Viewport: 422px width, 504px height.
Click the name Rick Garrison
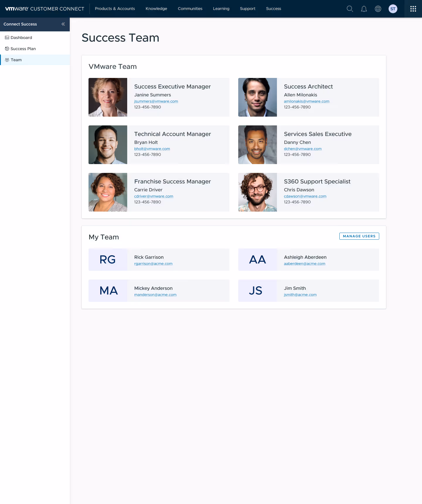(x=149, y=257)
